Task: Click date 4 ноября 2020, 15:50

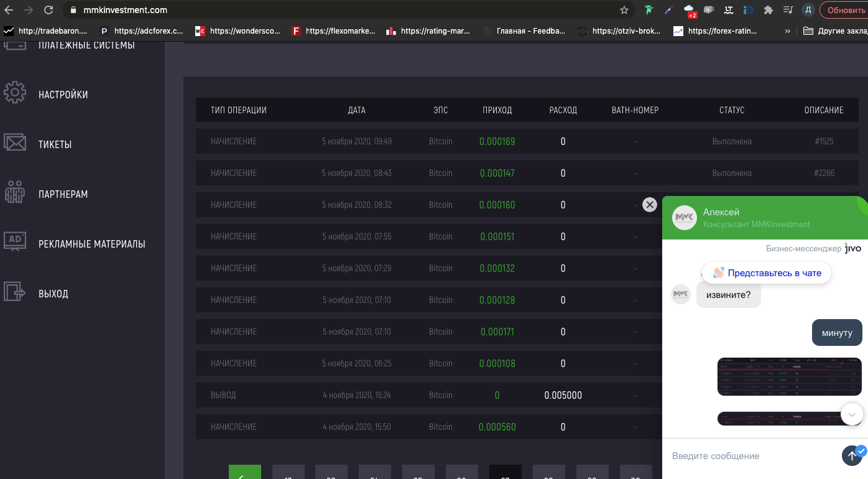Action: point(357,427)
